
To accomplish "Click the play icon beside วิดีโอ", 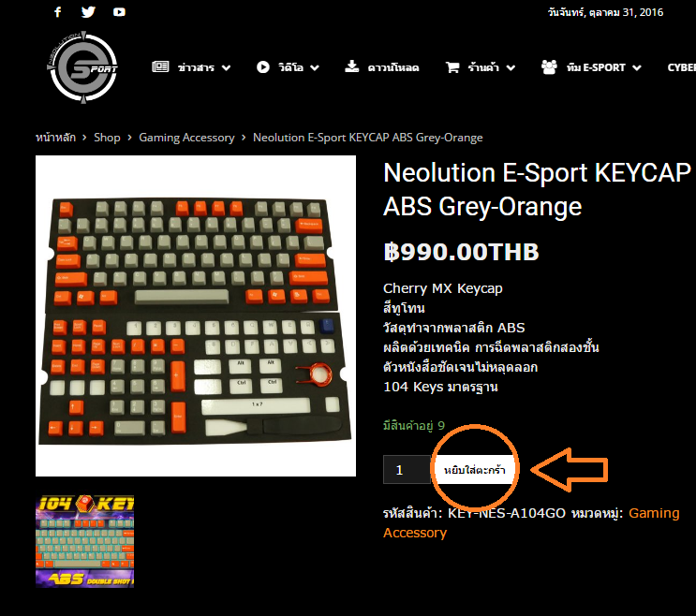I will (x=263, y=67).
